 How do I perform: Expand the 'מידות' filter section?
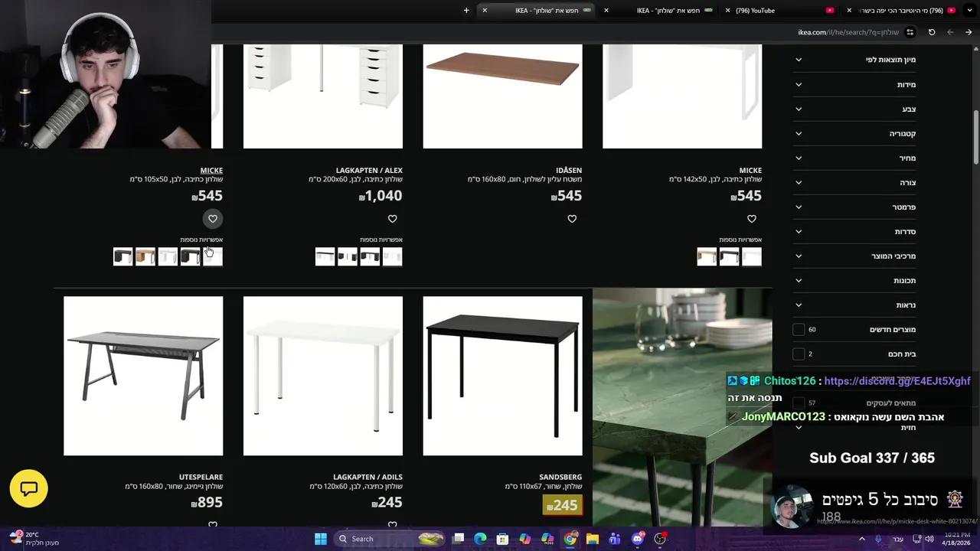(x=854, y=84)
